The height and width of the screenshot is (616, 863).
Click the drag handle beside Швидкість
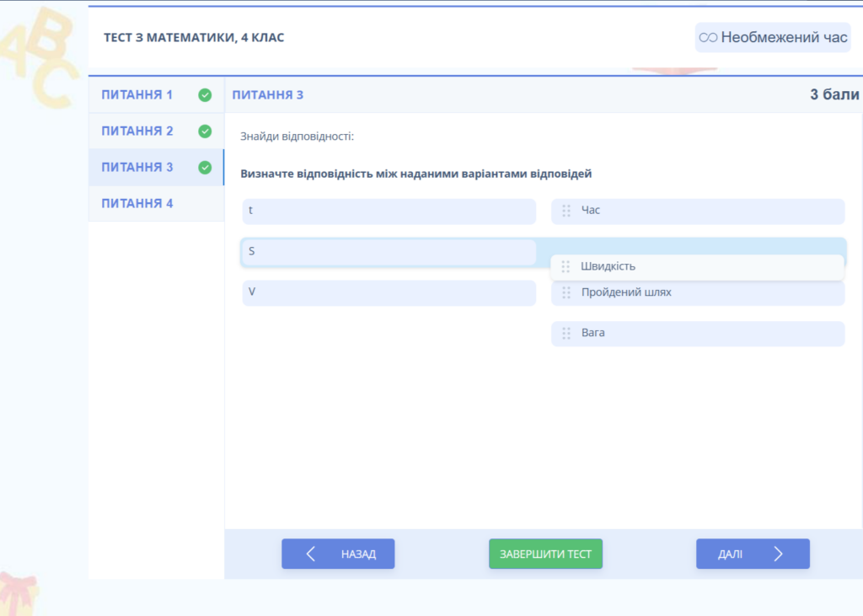566,267
